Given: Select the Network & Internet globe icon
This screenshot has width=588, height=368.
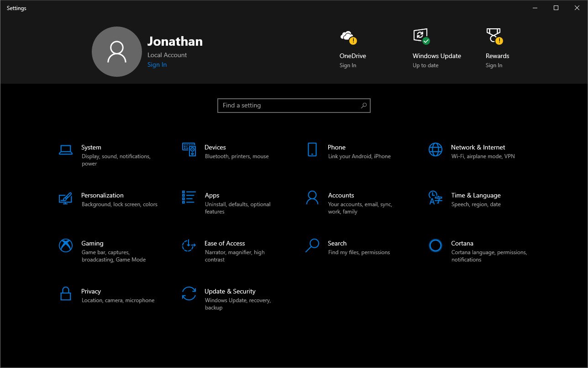Looking at the screenshot, I should 436,149.
